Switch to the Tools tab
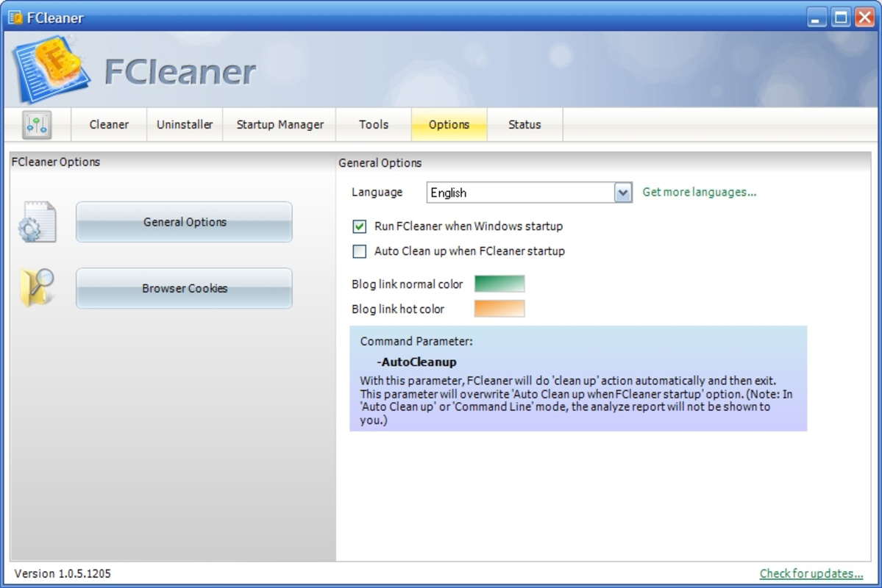This screenshot has height=588, width=882. point(374,124)
